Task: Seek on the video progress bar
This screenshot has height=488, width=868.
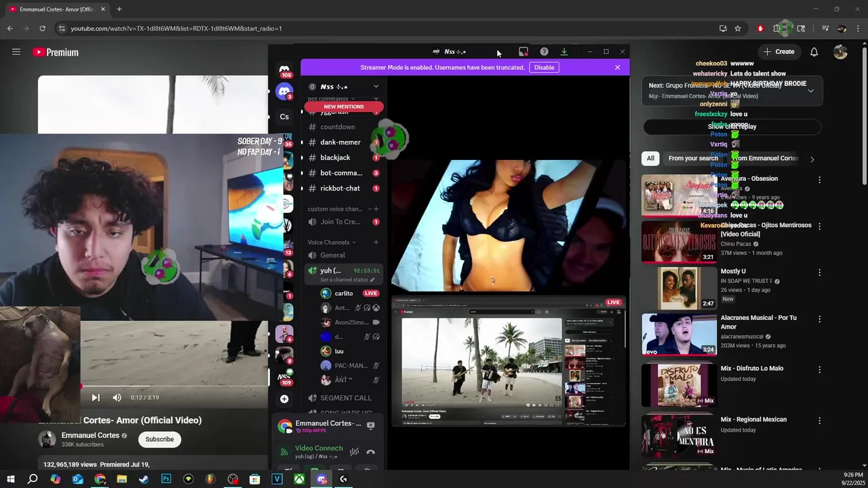Action: click(x=174, y=386)
